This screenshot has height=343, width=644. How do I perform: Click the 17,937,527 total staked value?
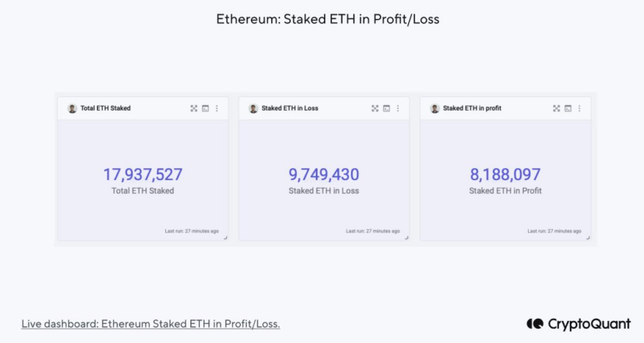pyautogui.click(x=142, y=175)
